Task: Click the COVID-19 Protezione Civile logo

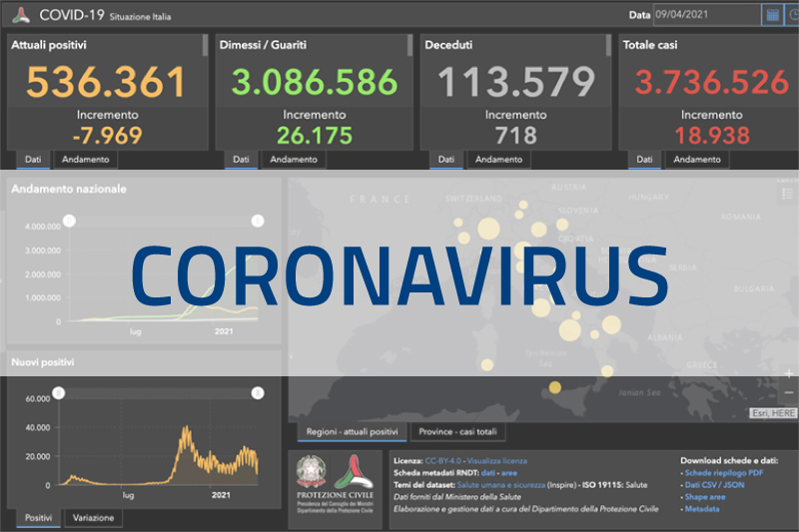Action: (x=21, y=15)
